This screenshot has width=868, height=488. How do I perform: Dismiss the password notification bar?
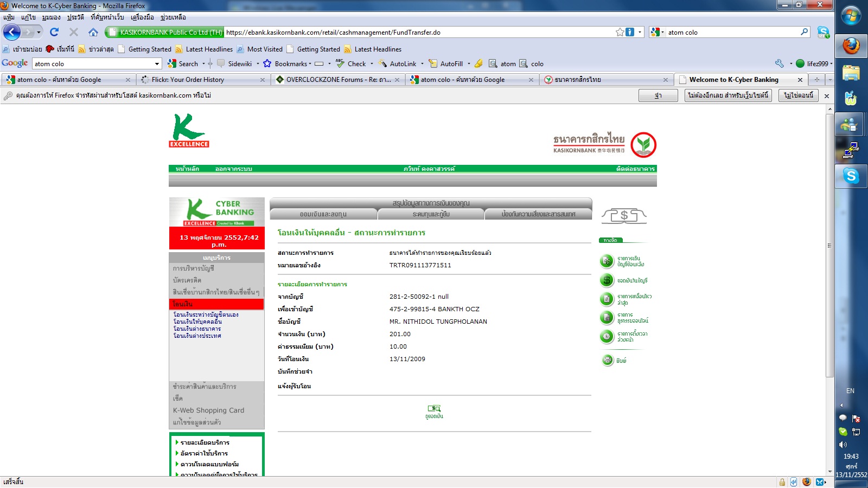pyautogui.click(x=827, y=96)
